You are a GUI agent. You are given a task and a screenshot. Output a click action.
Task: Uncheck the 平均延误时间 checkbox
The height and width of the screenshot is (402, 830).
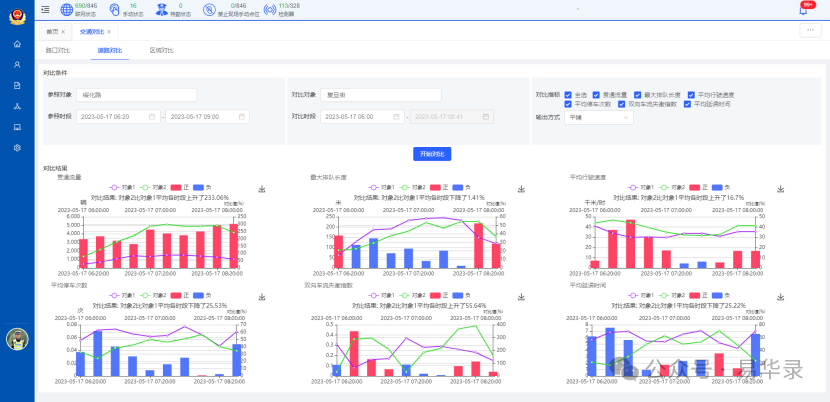(x=687, y=104)
